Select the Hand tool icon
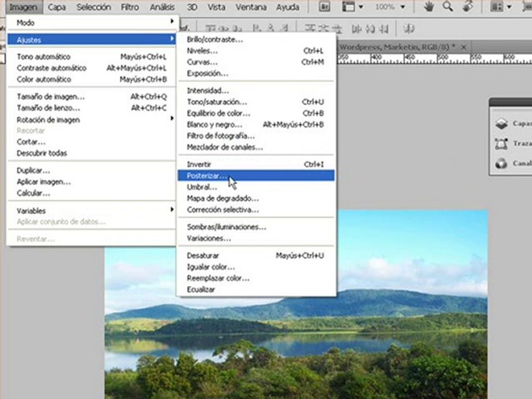The width and height of the screenshot is (532, 399). coord(429,7)
